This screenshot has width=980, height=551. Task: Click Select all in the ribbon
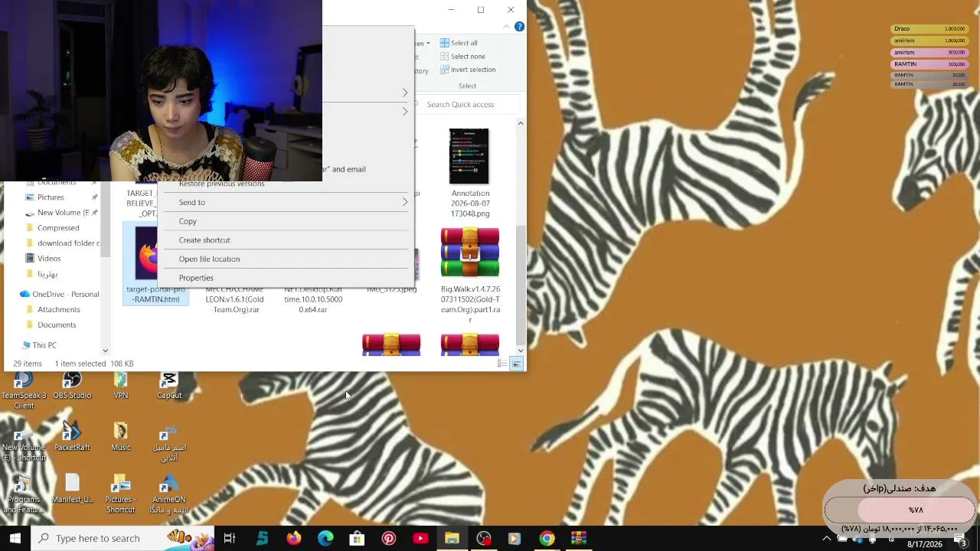[459, 43]
